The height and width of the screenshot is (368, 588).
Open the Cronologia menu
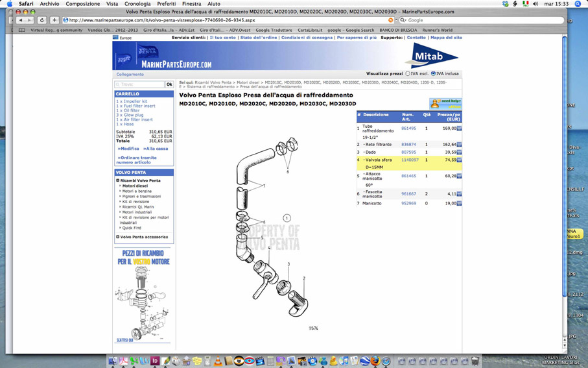[x=137, y=4]
